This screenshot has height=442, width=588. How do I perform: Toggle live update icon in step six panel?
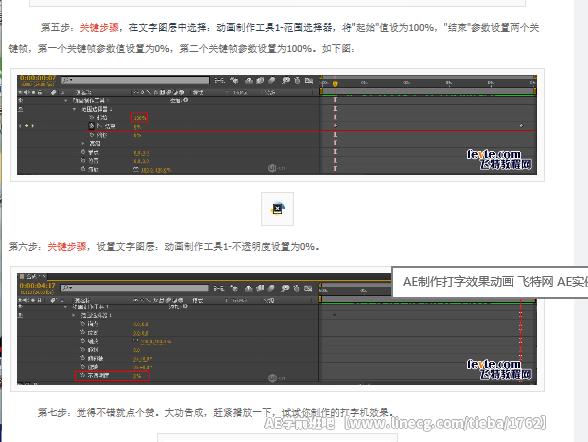tap(234, 288)
